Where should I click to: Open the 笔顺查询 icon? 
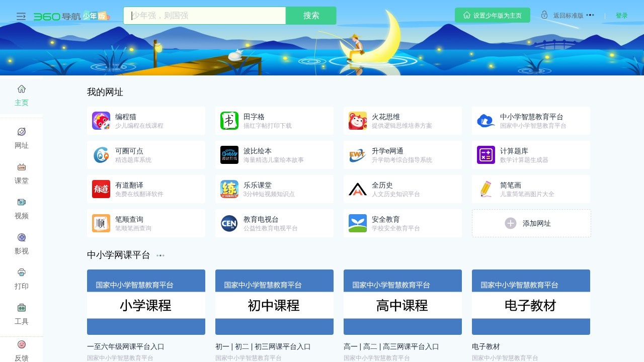coord(101,223)
